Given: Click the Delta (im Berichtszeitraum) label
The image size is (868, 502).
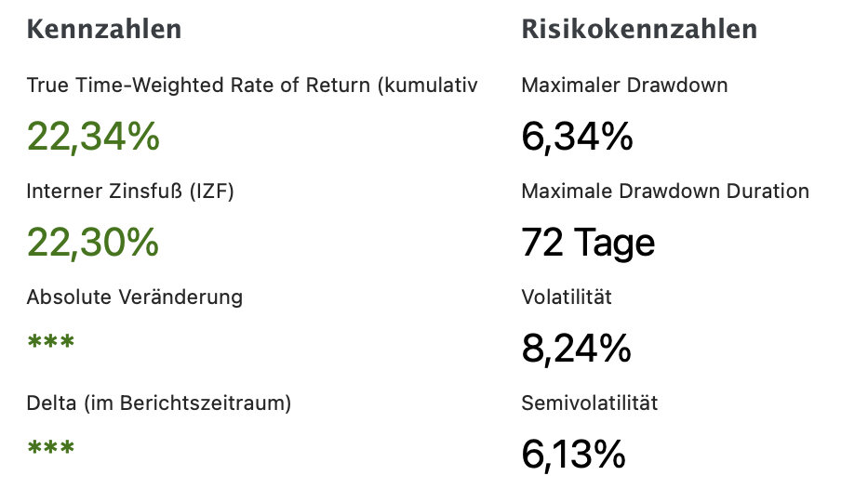Looking at the screenshot, I should (x=159, y=403).
